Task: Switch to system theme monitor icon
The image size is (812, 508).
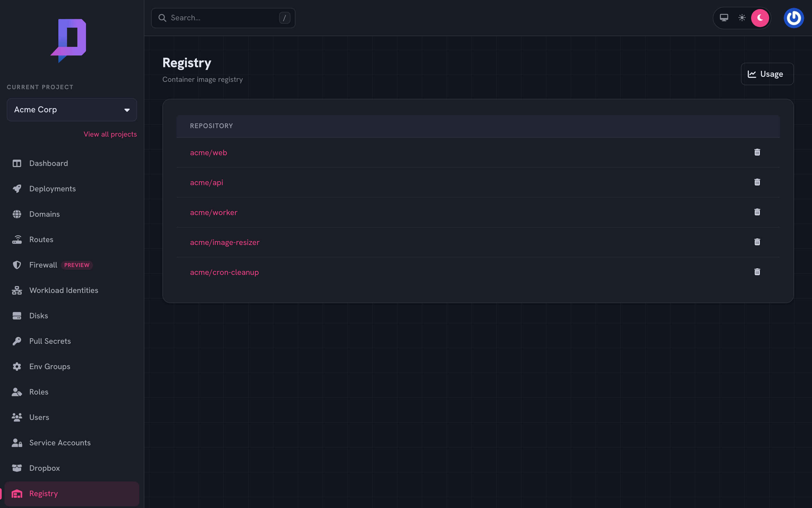Action: pos(724,18)
